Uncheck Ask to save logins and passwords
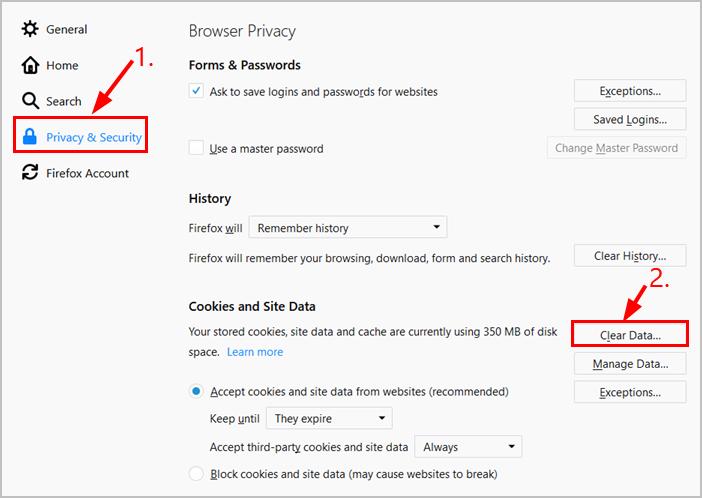The height and width of the screenshot is (498, 702). (x=196, y=91)
